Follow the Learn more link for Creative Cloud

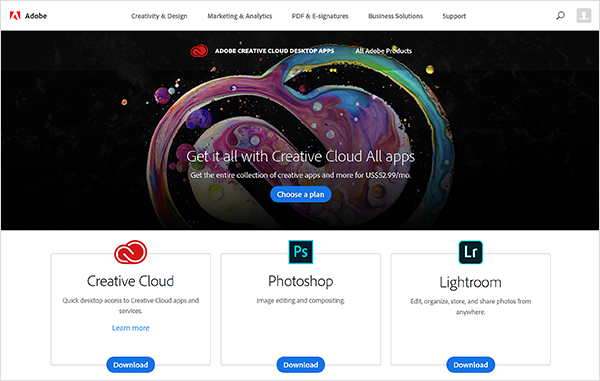[x=130, y=328]
